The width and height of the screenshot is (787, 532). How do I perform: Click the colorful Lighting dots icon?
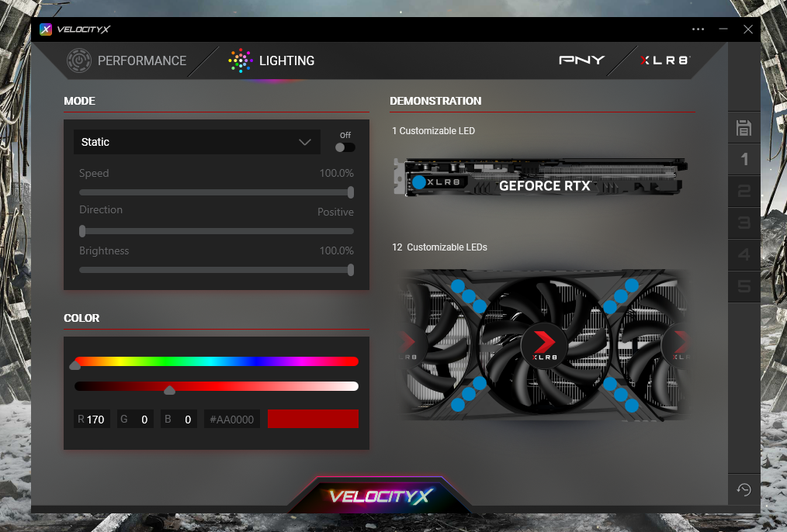point(241,60)
